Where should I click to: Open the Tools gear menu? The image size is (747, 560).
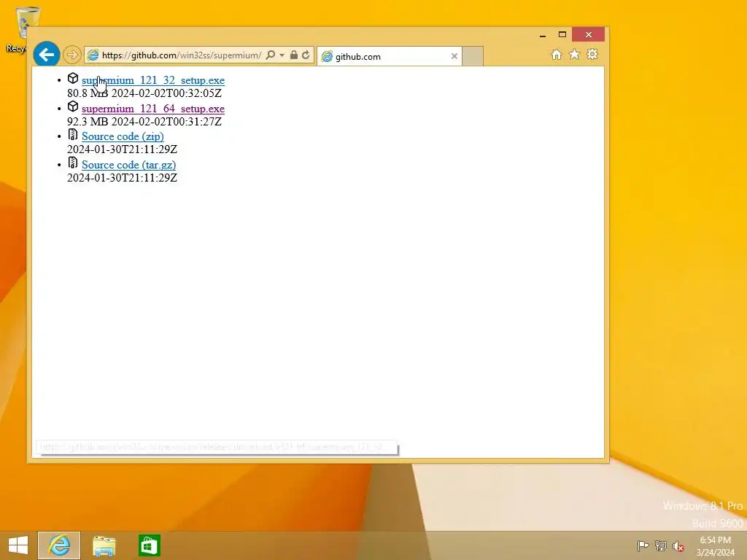coord(592,54)
